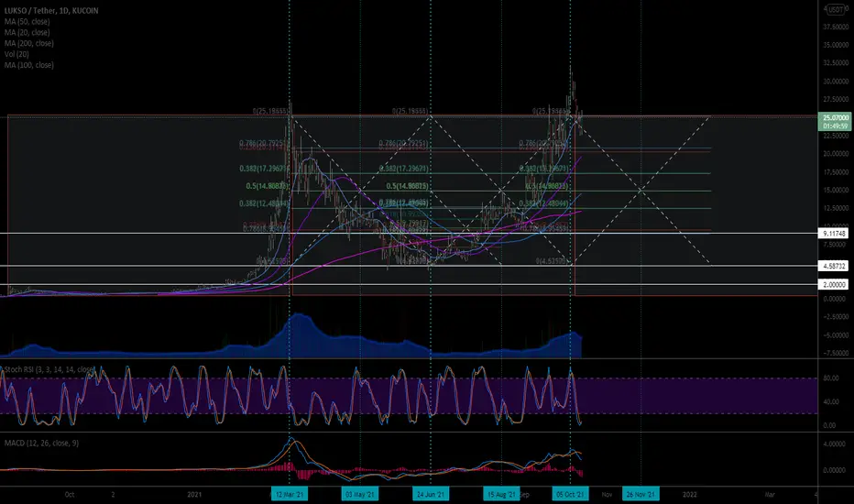This screenshot has width=854, height=504.
Task: Select the 05 Oct '21 date marker
Action: click(x=570, y=494)
